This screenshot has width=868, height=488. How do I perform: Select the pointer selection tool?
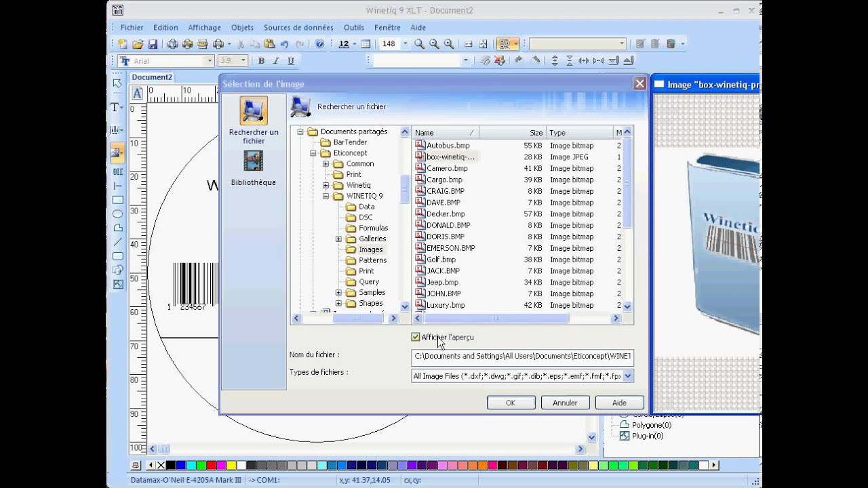click(118, 83)
